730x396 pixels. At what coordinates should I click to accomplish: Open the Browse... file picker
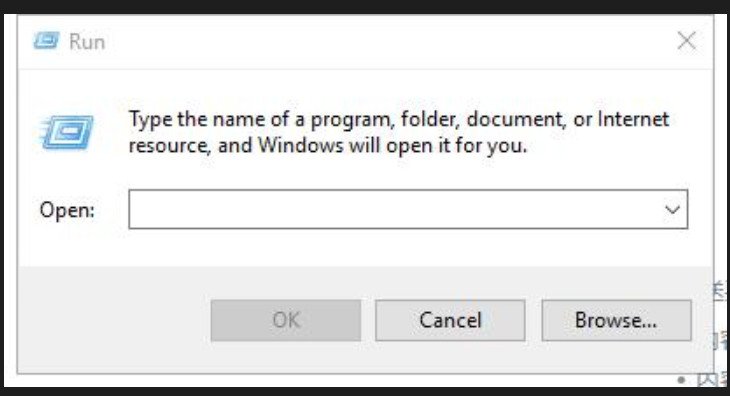[x=616, y=320]
